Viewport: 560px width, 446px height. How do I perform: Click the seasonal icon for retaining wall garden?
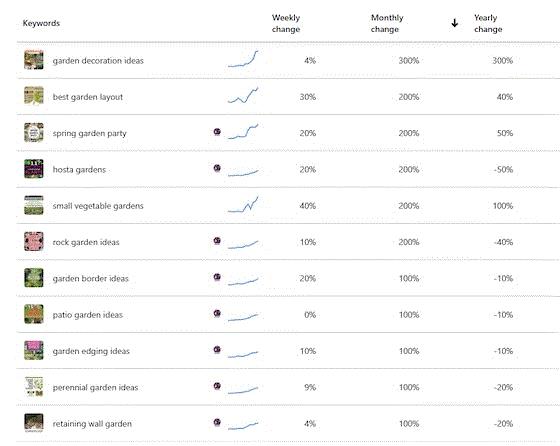tap(217, 422)
